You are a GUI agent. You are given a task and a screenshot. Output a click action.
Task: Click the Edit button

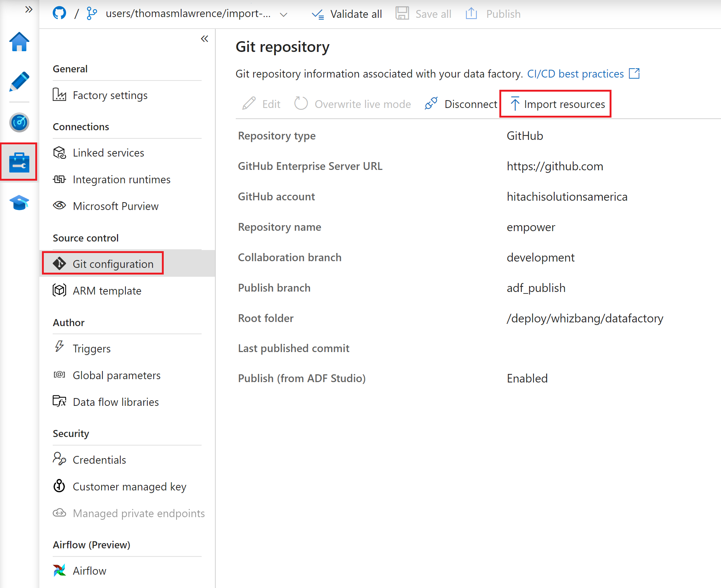[x=261, y=104]
